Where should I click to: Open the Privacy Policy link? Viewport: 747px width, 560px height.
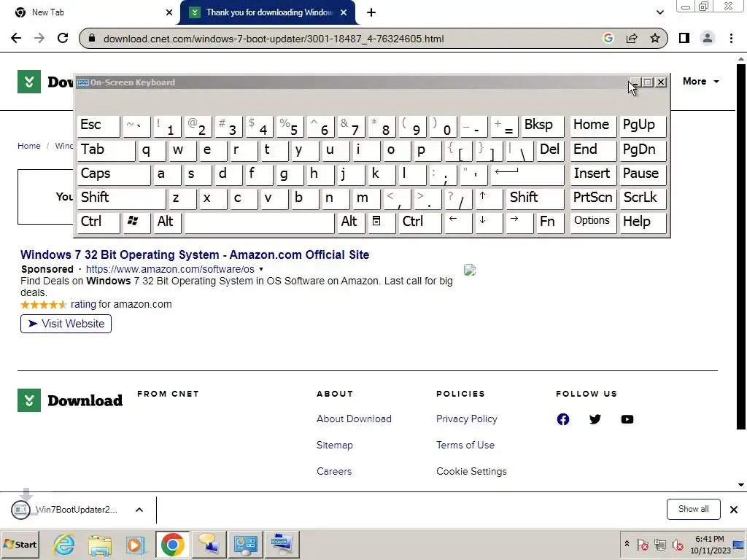pyautogui.click(x=466, y=419)
